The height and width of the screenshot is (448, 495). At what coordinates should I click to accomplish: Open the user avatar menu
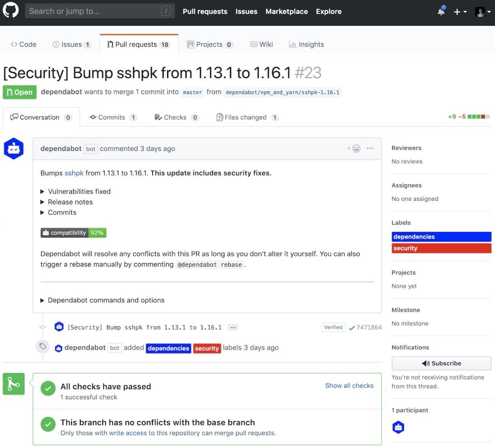483,12
